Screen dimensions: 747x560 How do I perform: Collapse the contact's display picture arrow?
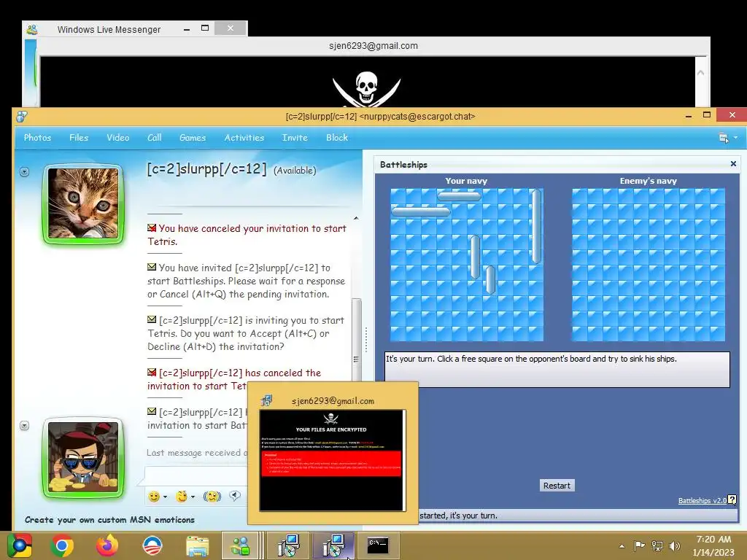point(24,171)
